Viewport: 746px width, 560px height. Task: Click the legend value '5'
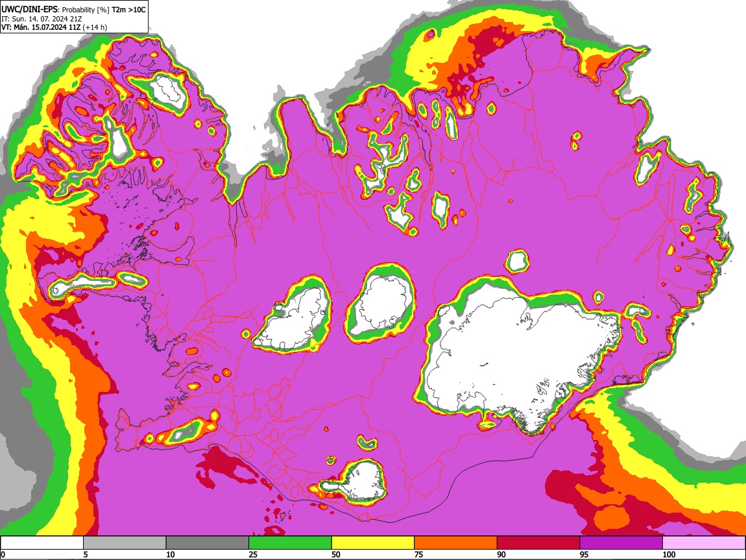click(86, 554)
